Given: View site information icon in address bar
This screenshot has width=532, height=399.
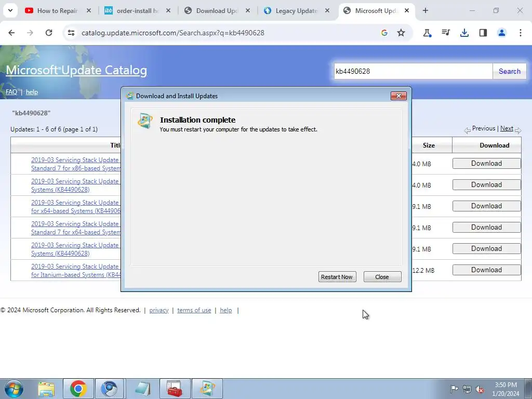Looking at the screenshot, I should (x=71, y=33).
